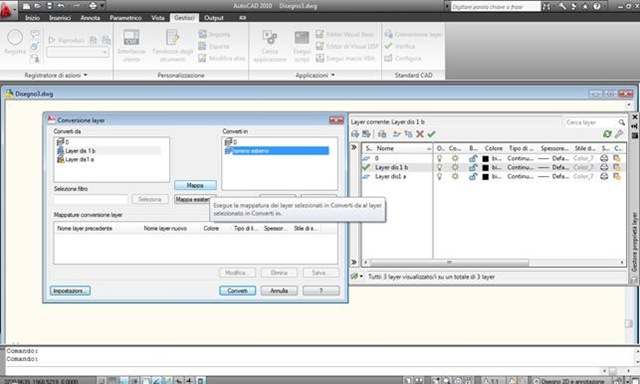640x384 pixels.
Task: Click Conversione layer in Standard CAD panel
Action: click(413, 34)
